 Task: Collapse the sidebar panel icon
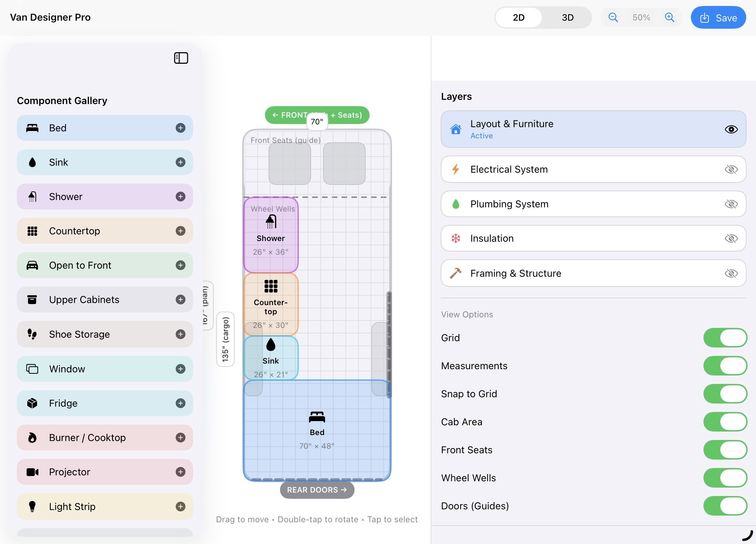tap(181, 58)
